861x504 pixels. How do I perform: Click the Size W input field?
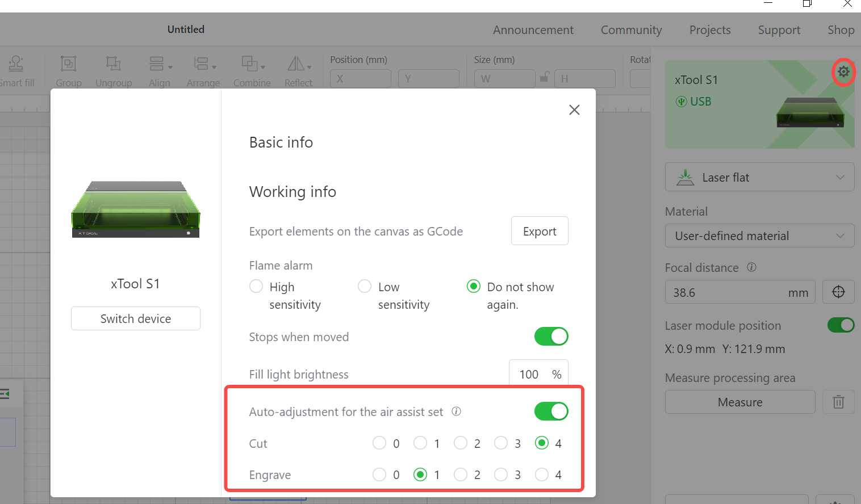point(505,78)
